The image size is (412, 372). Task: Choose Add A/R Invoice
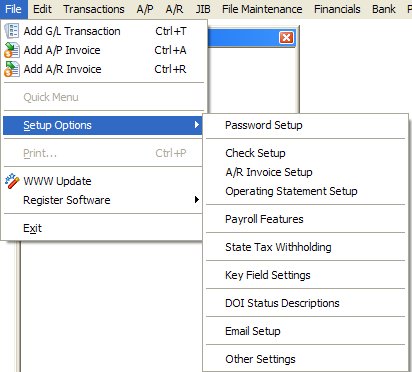104,69
